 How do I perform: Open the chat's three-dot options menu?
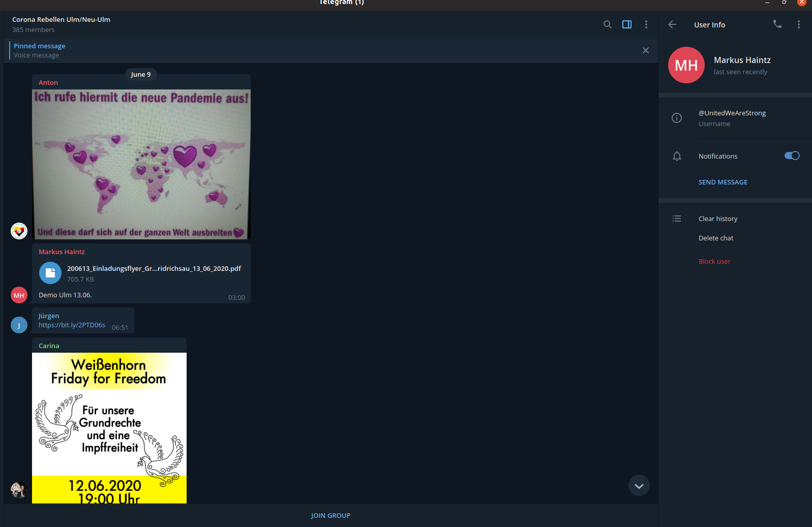[646, 24]
